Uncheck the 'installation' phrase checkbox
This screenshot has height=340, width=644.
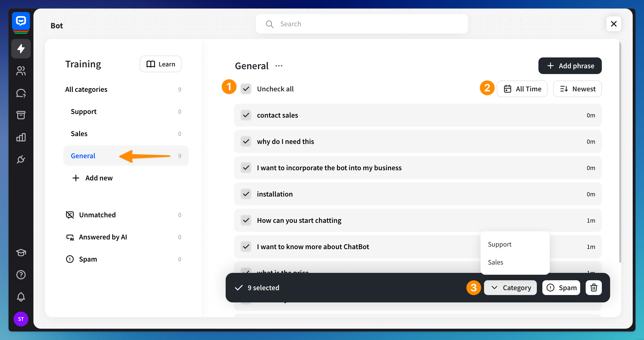point(246,194)
